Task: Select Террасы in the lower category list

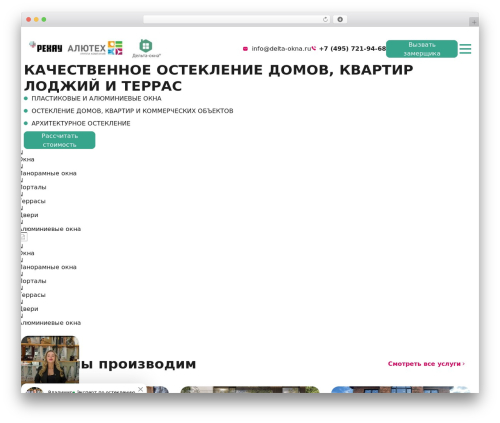Action: (33, 295)
